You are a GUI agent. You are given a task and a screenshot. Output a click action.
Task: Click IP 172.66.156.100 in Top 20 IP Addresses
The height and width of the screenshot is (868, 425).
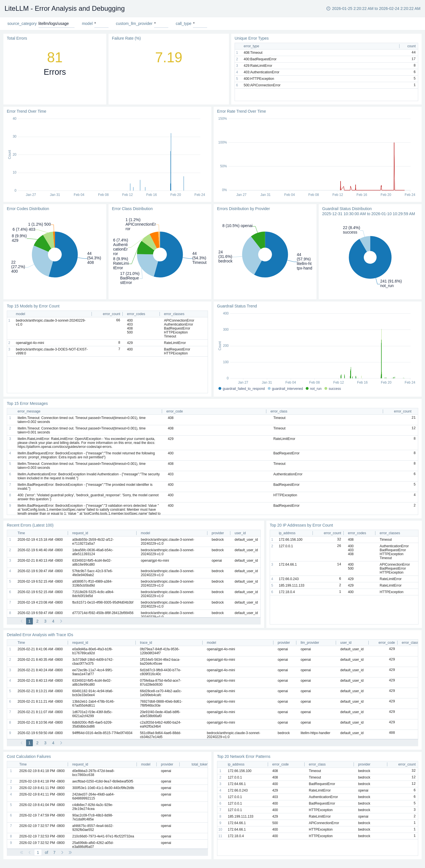290,540
